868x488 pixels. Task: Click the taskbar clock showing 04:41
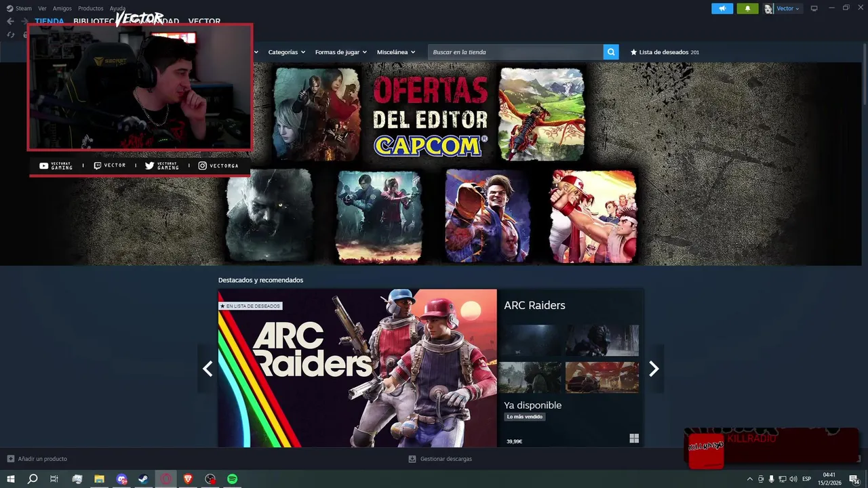829,479
